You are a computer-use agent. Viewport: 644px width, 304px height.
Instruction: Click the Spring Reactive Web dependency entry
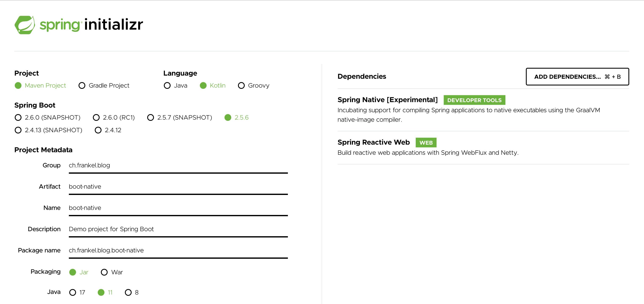373,142
